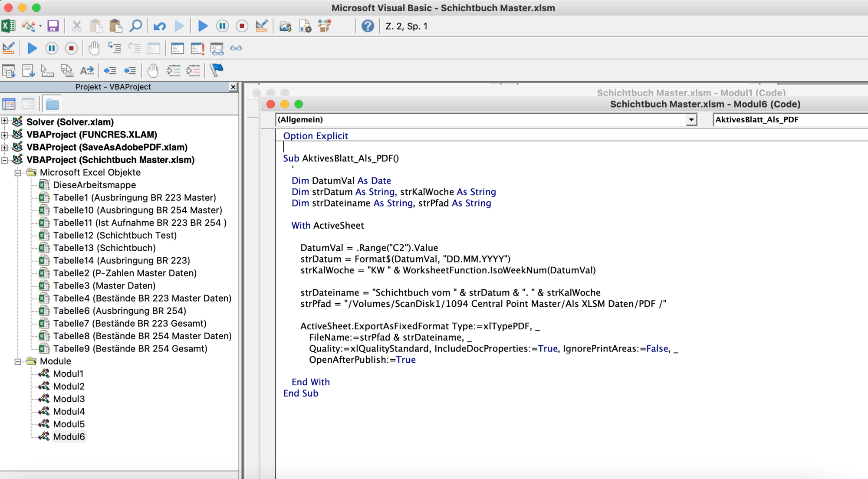Pause execution in the debug toolbar
Viewport: 868px width, 479px height.
(x=52, y=48)
